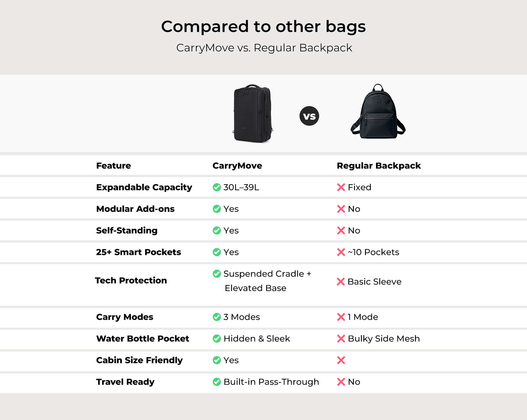
Task: Click the red X in Cabin Size Friendly row
Action: click(x=341, y=360)
